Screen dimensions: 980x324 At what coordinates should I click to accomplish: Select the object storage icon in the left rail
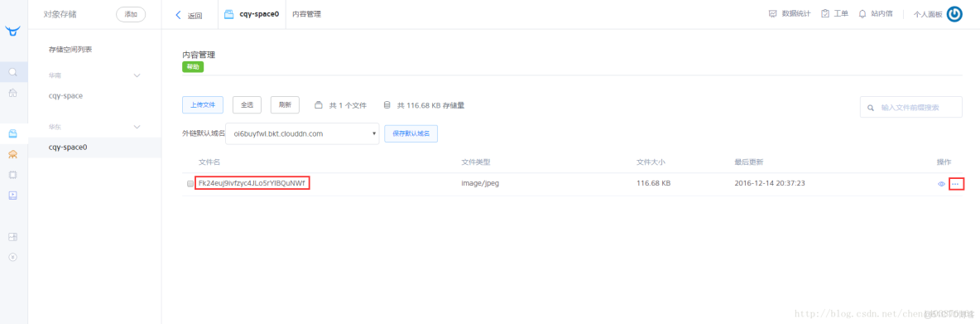12,133
